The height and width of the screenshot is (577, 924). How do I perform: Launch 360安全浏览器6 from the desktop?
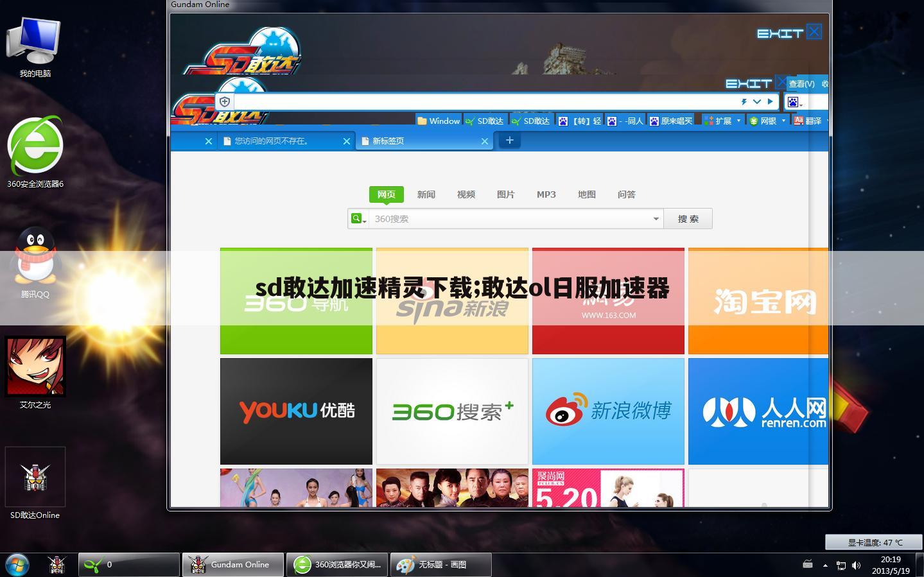pos(35,152)
